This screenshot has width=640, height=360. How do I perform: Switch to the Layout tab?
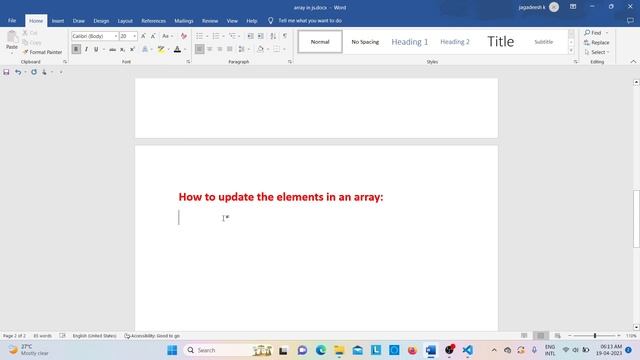coord(125,20)
